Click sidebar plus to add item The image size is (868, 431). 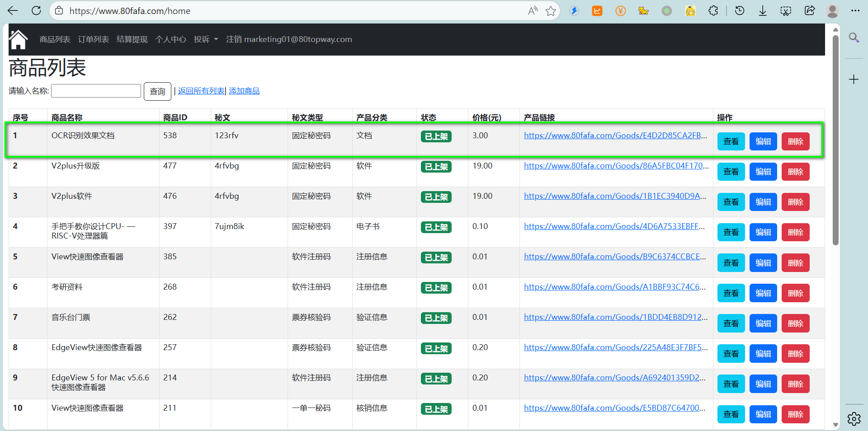854,80
